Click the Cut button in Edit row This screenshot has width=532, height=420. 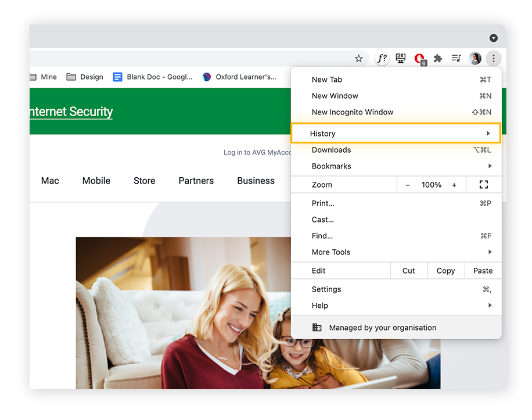[x=409, y=271]
